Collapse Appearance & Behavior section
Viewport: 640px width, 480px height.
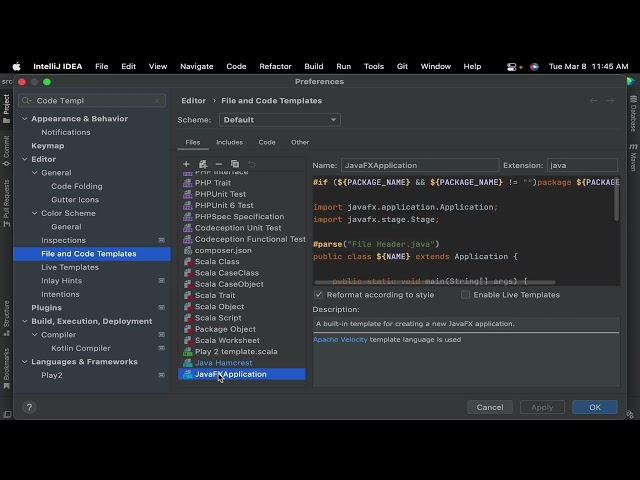pyautogui.click(x=24, y=119)
